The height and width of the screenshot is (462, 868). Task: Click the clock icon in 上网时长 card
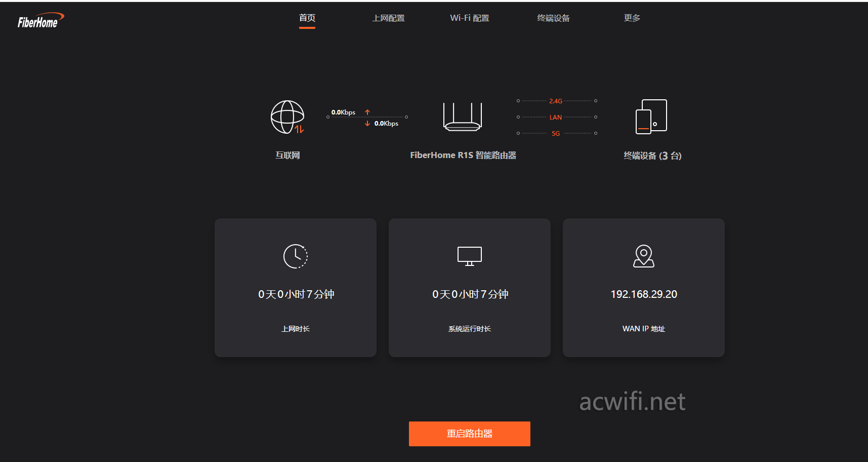pos(296,256)
